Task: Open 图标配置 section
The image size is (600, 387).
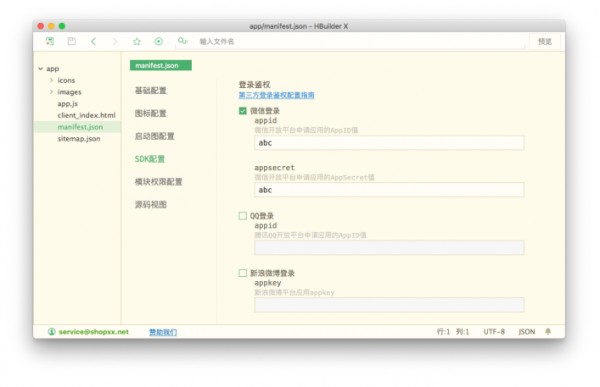Action: pos(151,113)
